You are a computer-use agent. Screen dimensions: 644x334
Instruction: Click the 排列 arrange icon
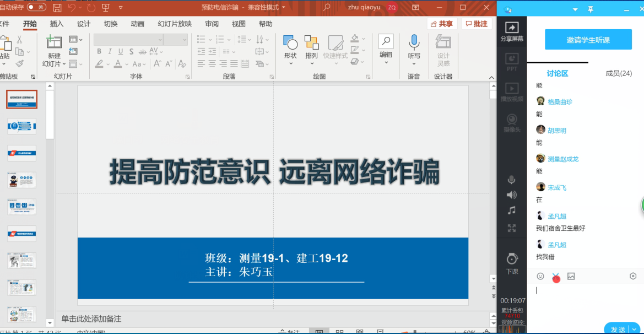[311, 44]
